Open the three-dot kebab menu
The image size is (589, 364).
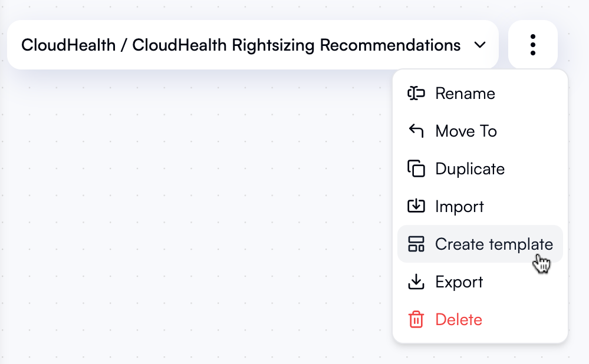point(532,44)
